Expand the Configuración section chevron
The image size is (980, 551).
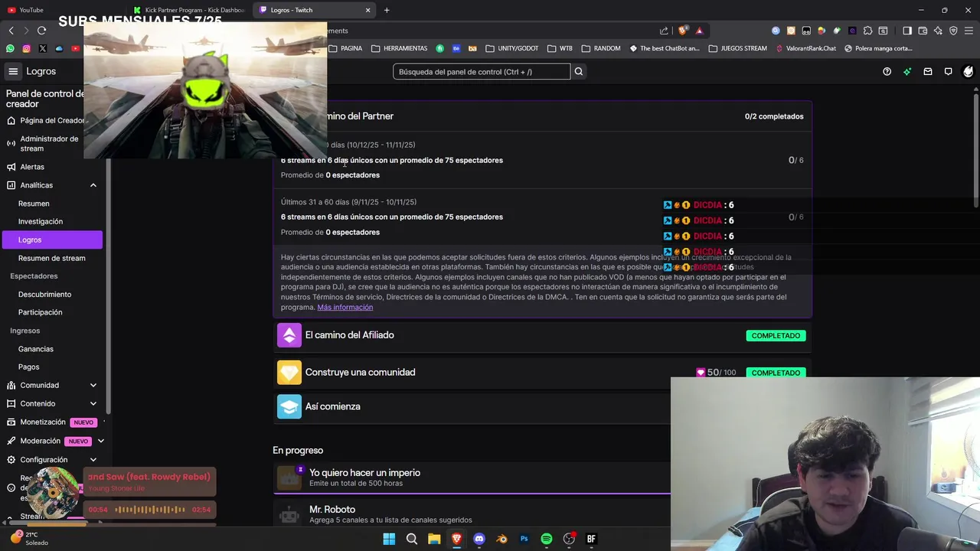[x=93, y=460]
